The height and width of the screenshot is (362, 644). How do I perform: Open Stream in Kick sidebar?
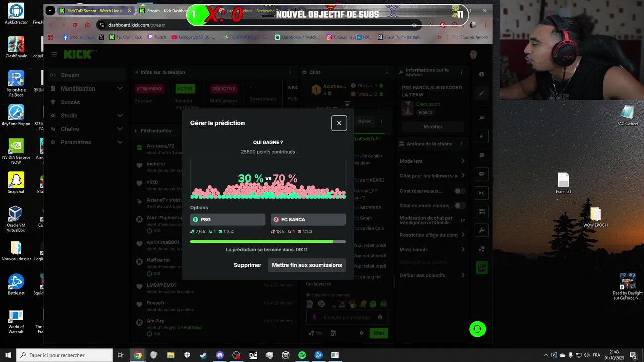pos(87,75)
